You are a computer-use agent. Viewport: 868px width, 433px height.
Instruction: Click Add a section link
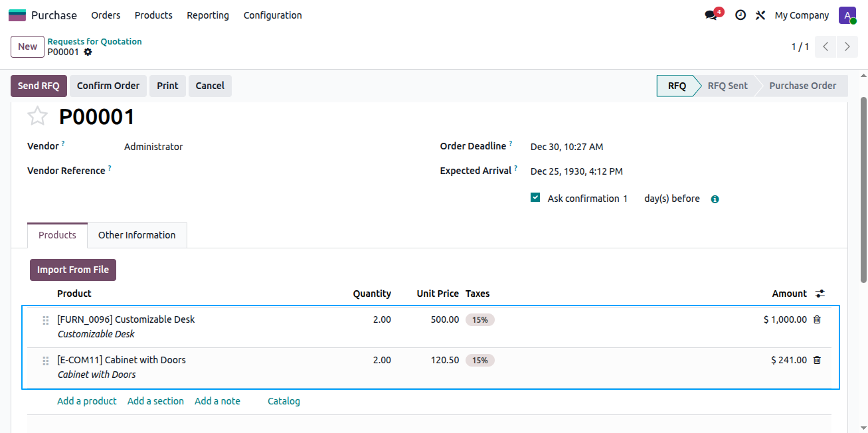click(155, 401)
